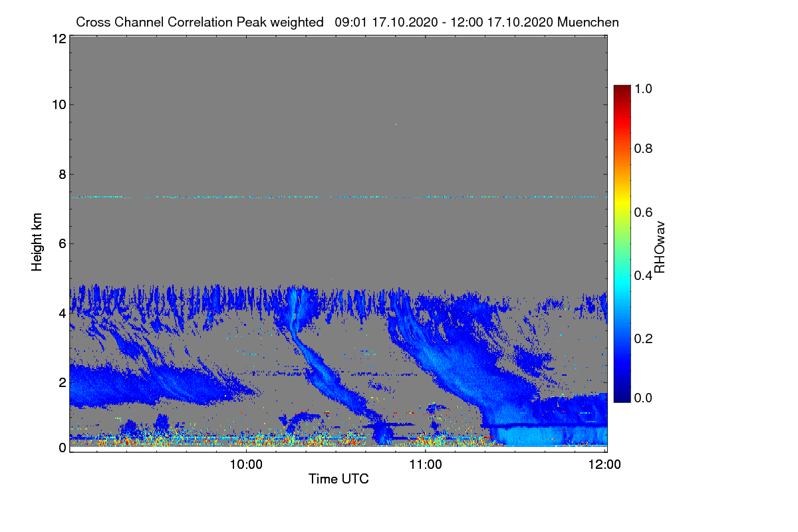Click the colorbar tick label '0.0'
The width and height of the screenshot is (798, 532).
point(642,398)
